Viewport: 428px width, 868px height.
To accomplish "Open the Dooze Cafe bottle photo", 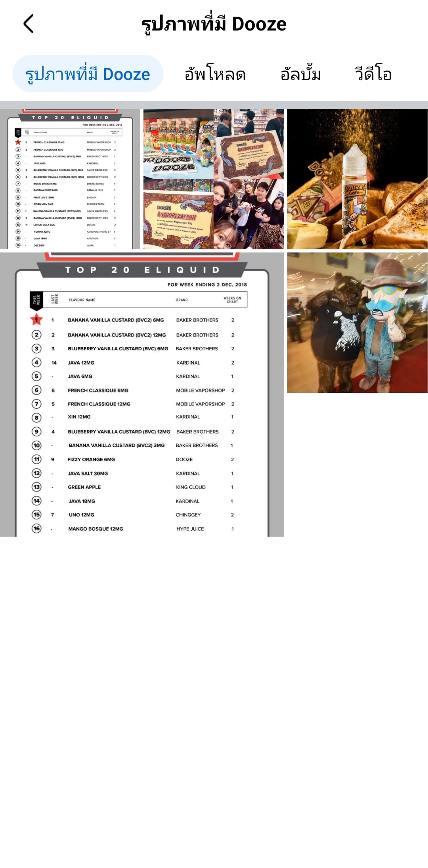I will [357, 179].
